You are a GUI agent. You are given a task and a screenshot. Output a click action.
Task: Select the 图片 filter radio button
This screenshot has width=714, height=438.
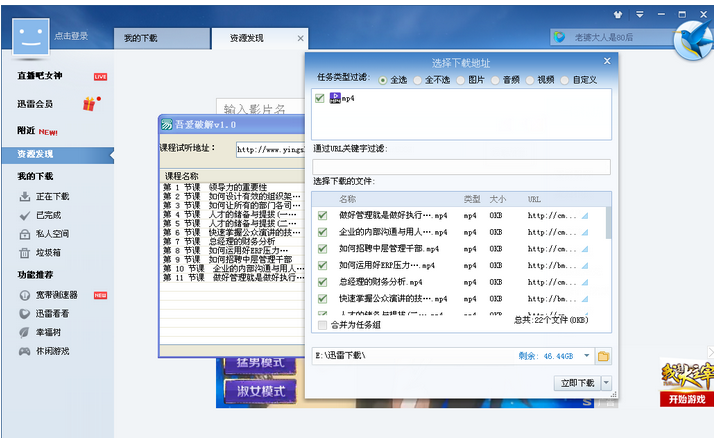click(461, 80)
